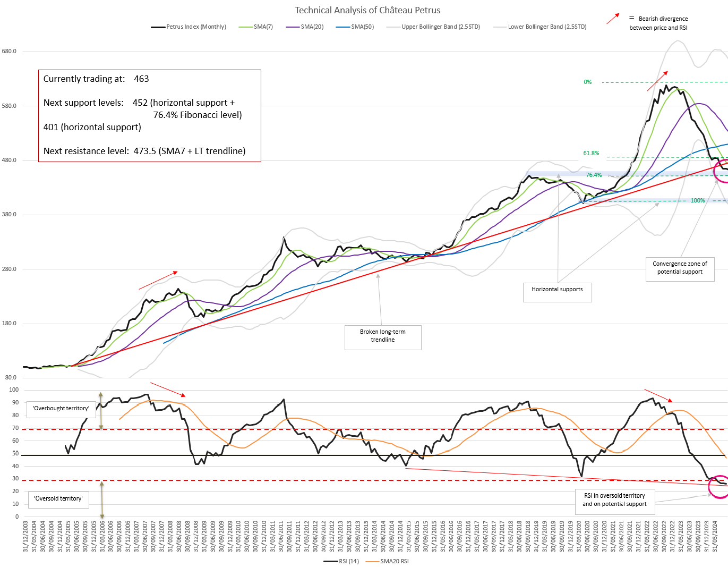Viewport: 728px width, 567px height.
Task: Click the date label '31/03/2006' on the x-axis
Action: click(x=102, y=537)
